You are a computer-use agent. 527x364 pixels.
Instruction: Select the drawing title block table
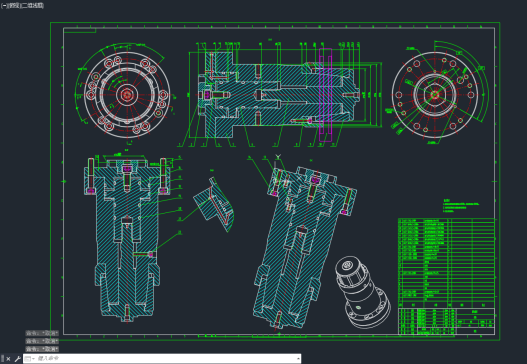[x=446, y=321]
